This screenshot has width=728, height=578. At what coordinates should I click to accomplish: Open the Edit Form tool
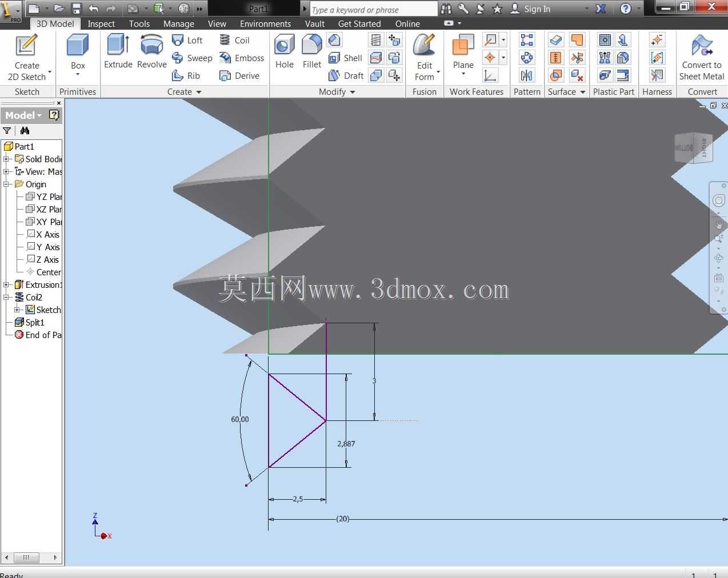point(425,58)
